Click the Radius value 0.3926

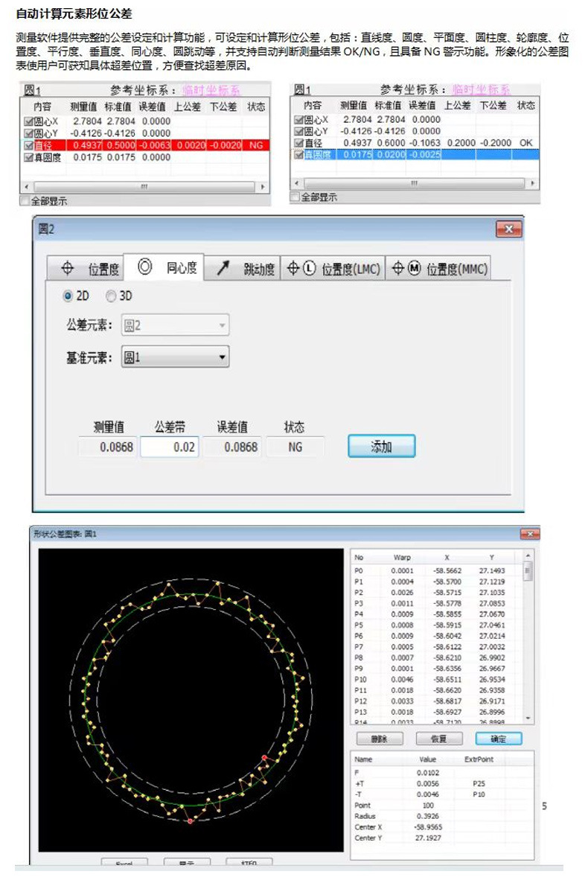(x=428, y=817)
